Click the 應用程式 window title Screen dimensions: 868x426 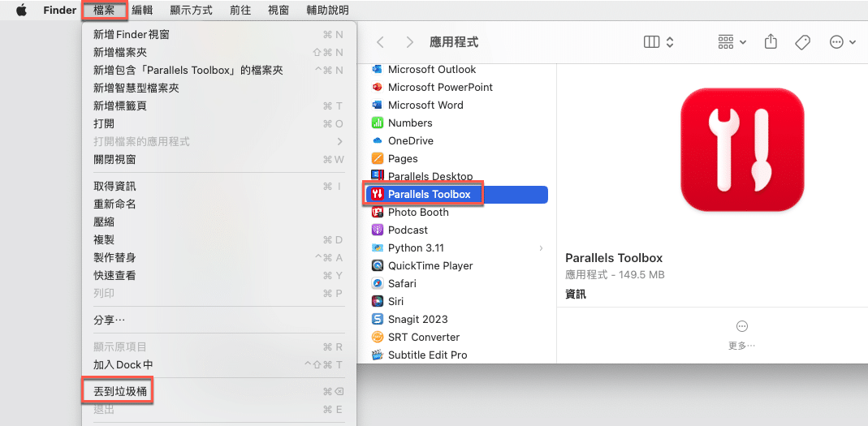point(454,42)
